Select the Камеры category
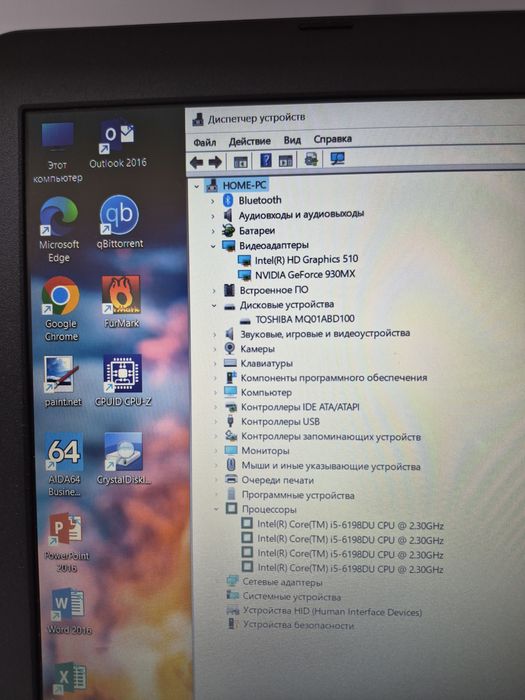Screen dimensions: 525x700 pos(257,349)
